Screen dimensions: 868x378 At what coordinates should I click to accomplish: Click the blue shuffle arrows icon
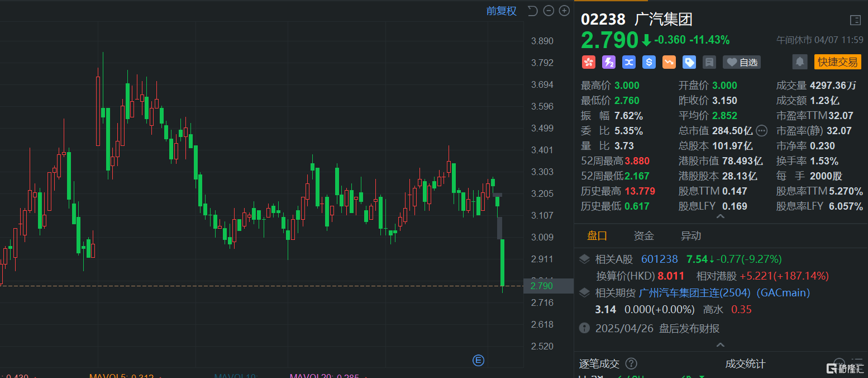tap(629, 62)
